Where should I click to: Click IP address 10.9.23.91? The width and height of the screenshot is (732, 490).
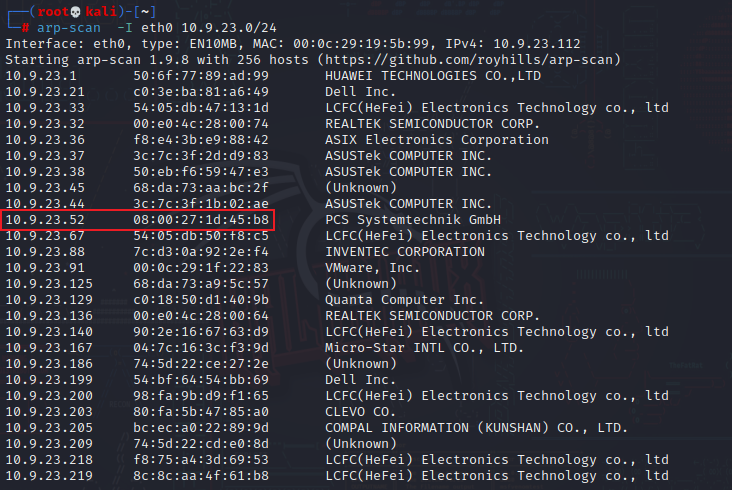45,268
